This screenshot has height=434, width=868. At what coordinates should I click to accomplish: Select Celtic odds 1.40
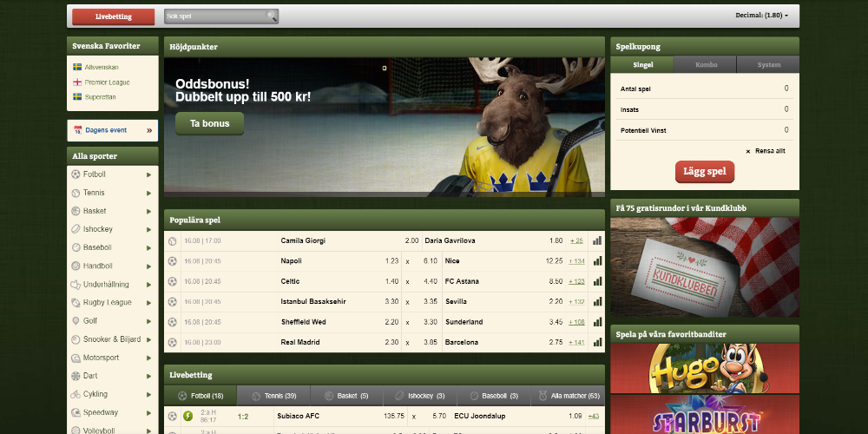(392, 281)
